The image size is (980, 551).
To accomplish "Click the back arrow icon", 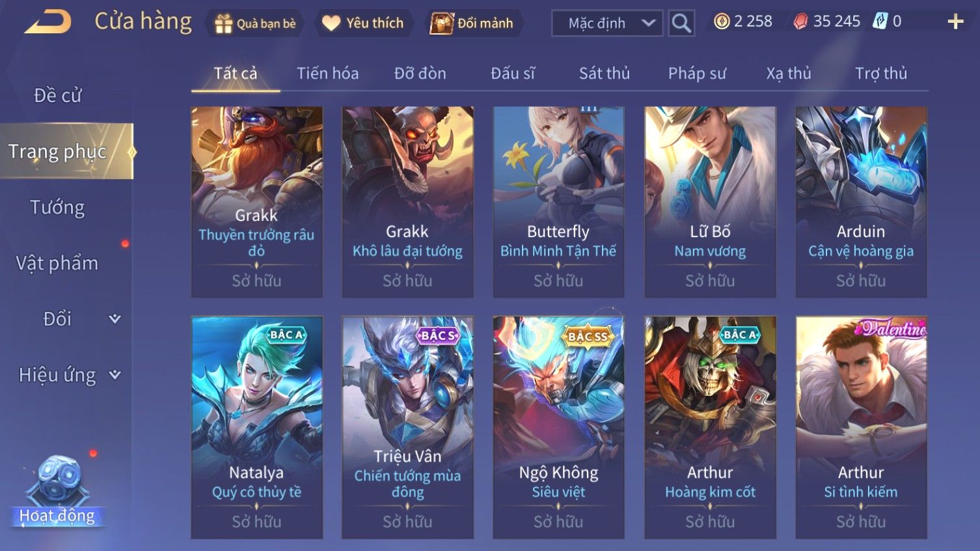I will tap(48, 21).
